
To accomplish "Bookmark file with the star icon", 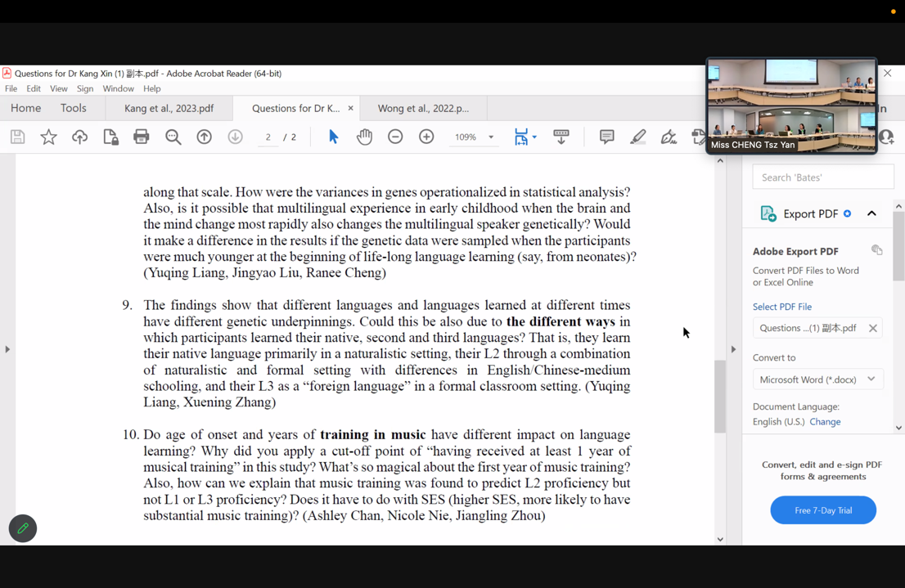I will (48, 137).
